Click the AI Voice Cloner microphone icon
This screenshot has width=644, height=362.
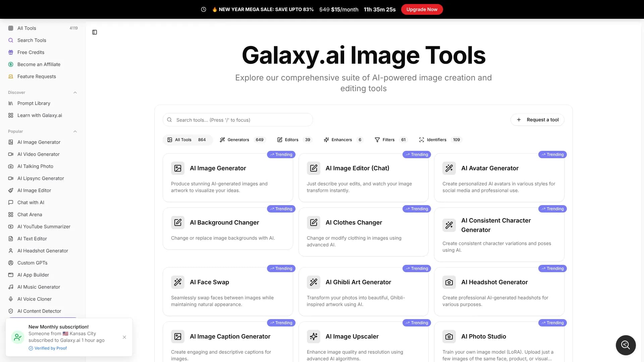11,299
